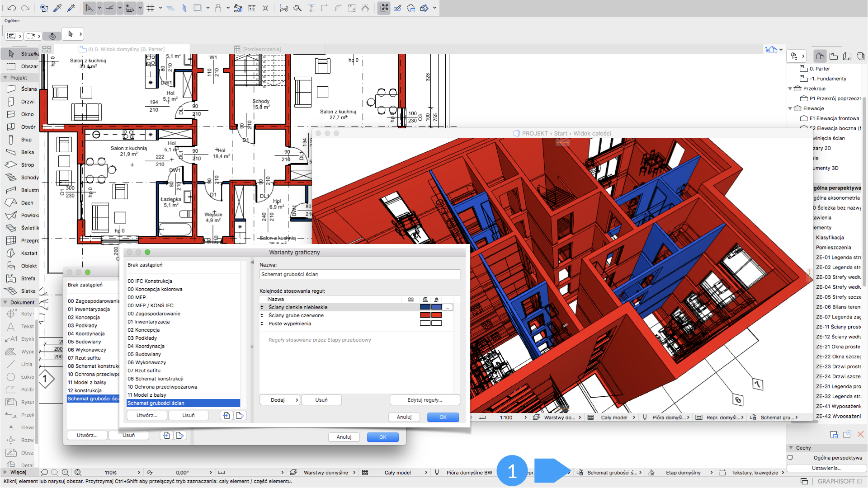
Task: Open Project Map tab in Navigator
Action: tap(820, 56)
